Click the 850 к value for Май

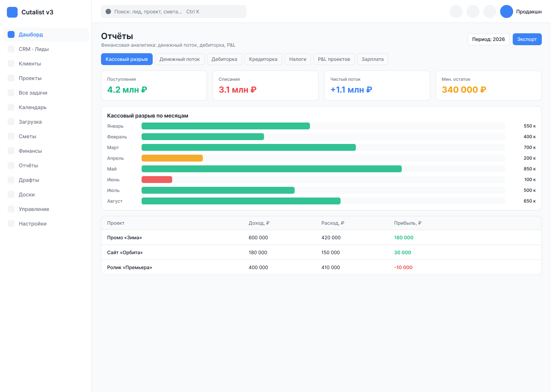(530, 169)
